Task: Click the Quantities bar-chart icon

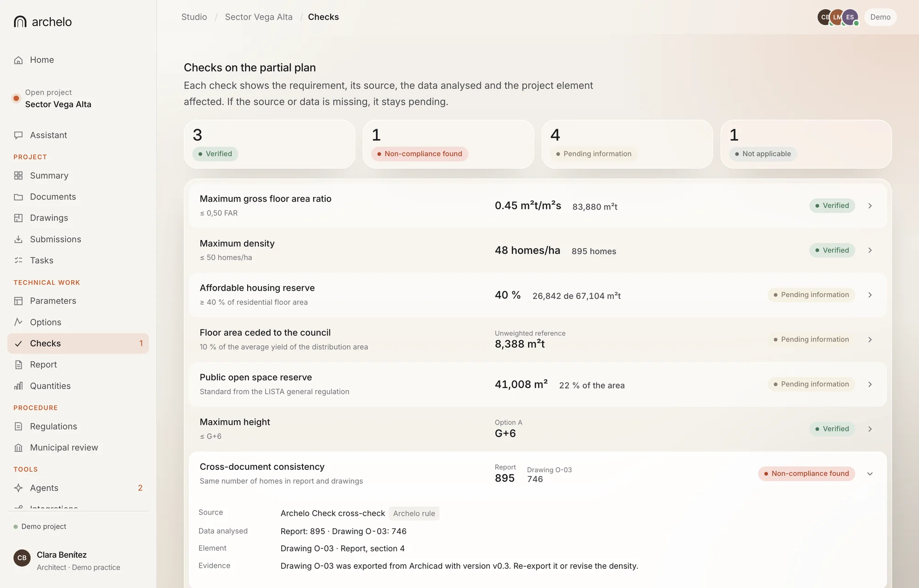Action: (18, 386)
